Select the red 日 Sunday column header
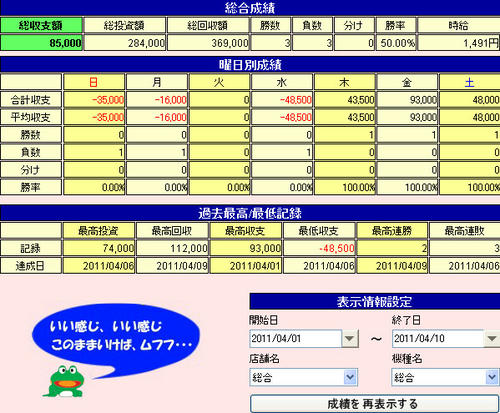The image size is (500, 413). tap(94, 82)
